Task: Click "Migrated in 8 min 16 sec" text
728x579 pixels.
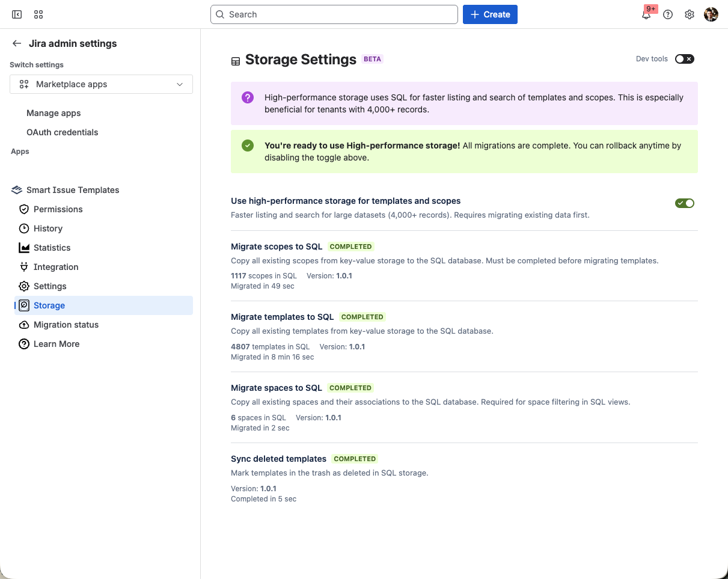Action: click(x=272, y=357)
